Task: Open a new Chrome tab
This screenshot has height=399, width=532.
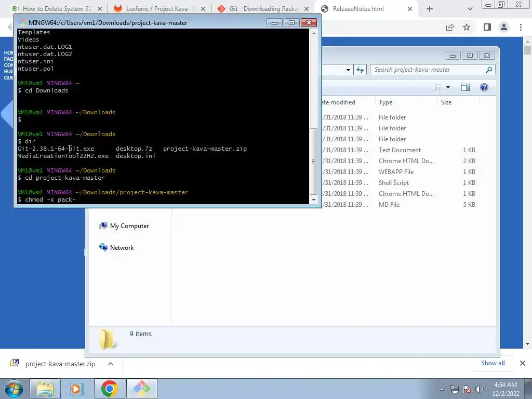Action: coord(430,9)
